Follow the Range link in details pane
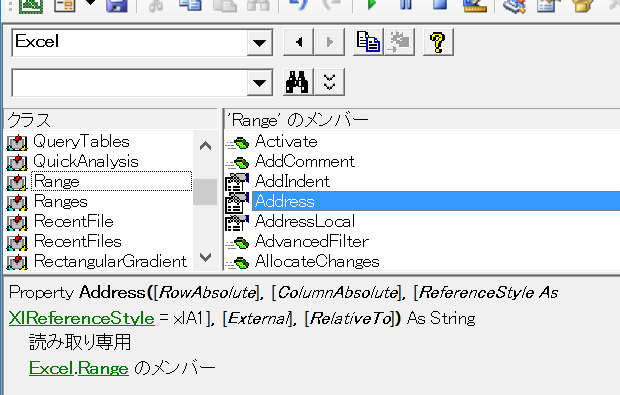 point(103,368)
